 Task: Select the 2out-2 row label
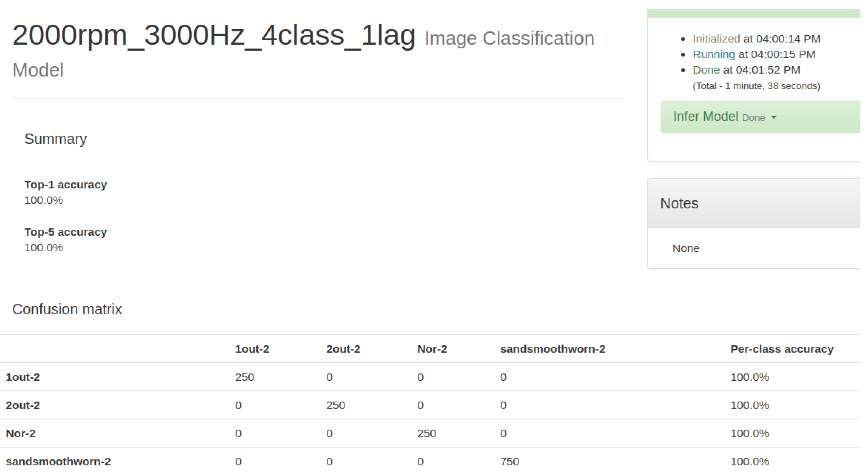[x=23, y=405]
